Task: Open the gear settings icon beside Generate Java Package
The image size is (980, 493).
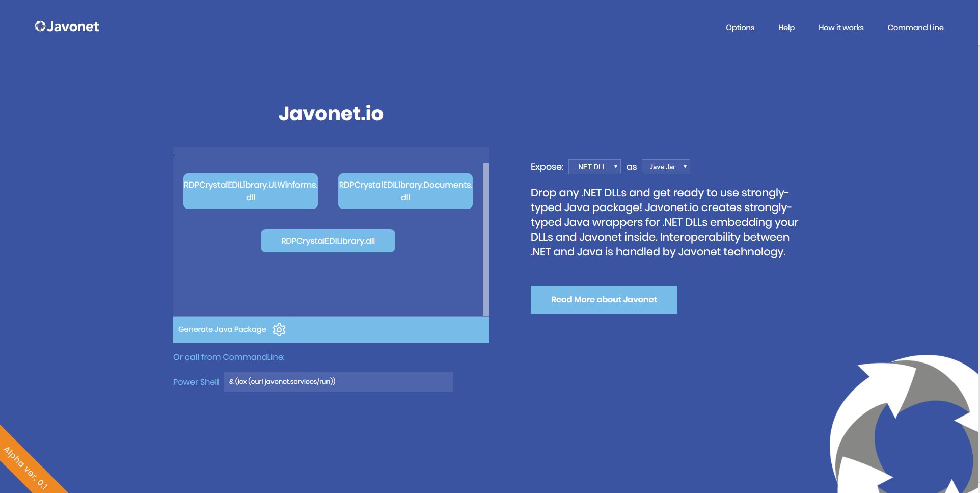Action: pos(279,330)
